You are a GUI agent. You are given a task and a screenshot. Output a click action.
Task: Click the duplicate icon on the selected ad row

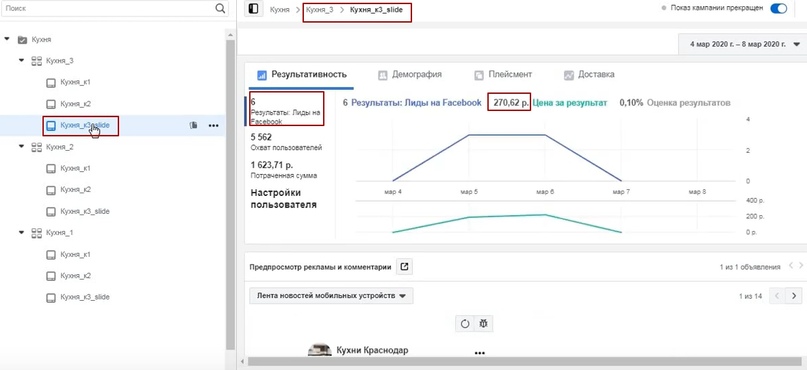point(194,125)
